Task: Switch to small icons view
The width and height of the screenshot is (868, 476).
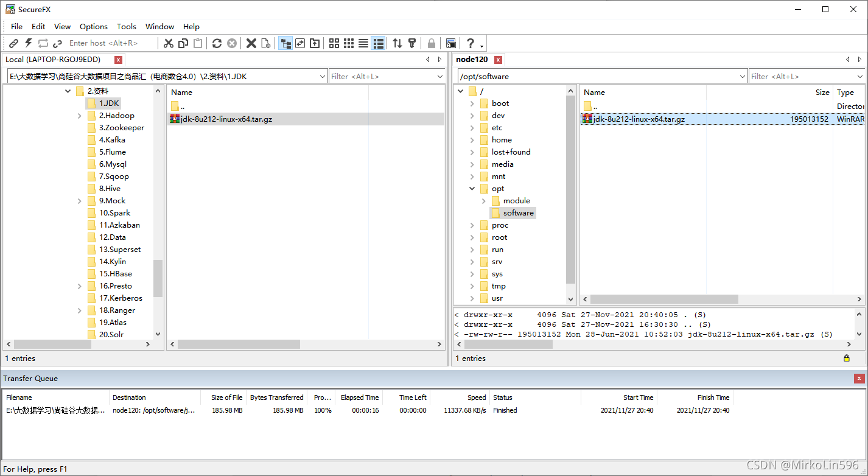Action: click(x=349, y=43)
